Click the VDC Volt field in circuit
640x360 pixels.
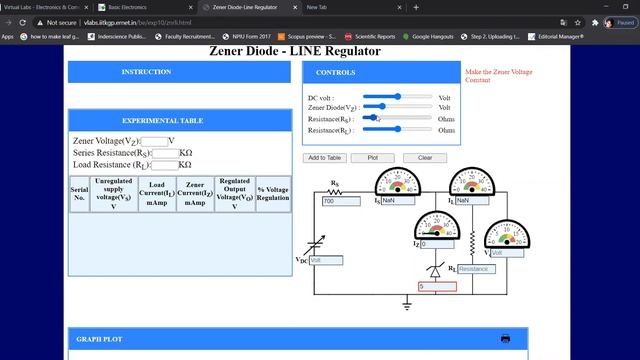(x=326, y=260)
